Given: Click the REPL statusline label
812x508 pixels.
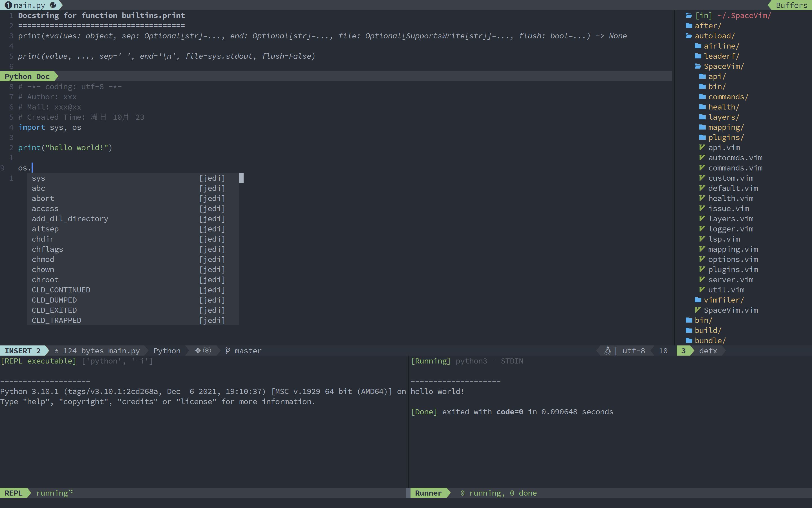Looking at the screenshot, I should point(14,493).
